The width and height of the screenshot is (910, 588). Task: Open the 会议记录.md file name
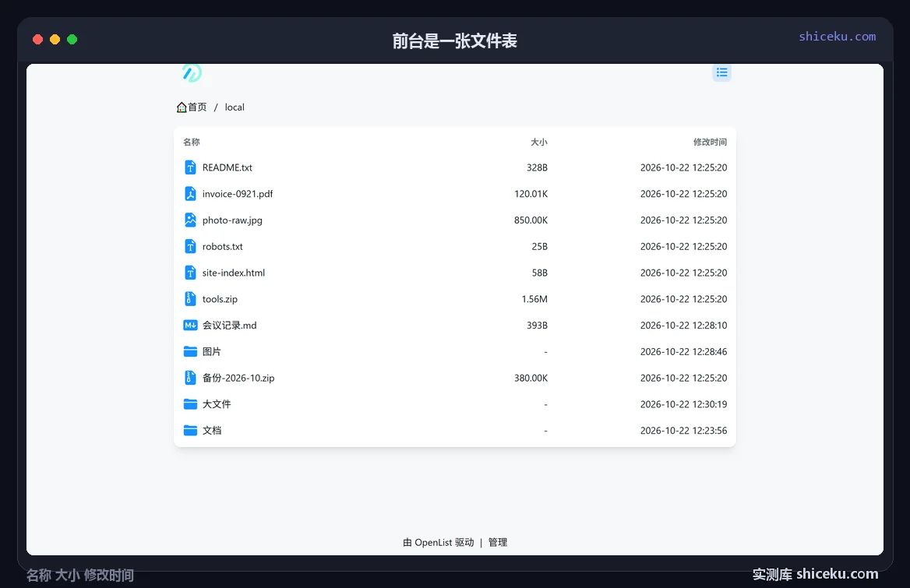pyautogui.click(x=229, y=326)
